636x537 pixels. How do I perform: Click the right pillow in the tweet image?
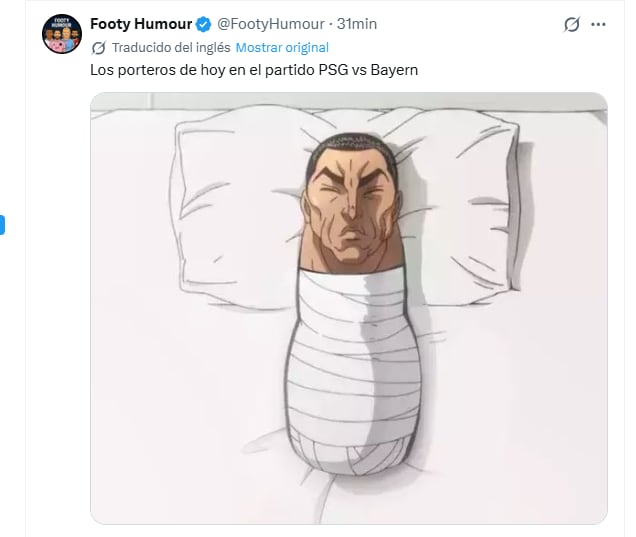click(470, 190)
